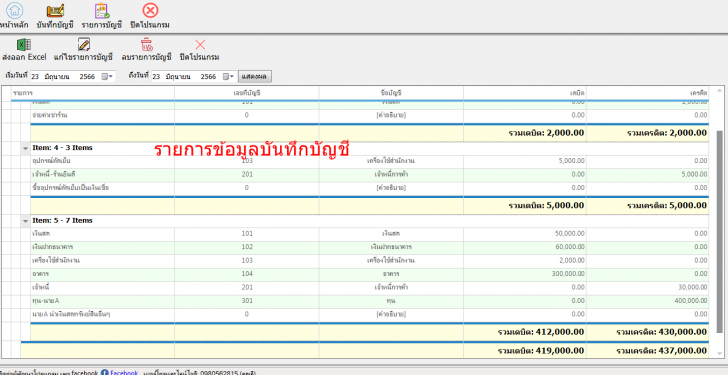Click the แสดงผล button
This screenshot has width=728, height=375.
[255, 77]
